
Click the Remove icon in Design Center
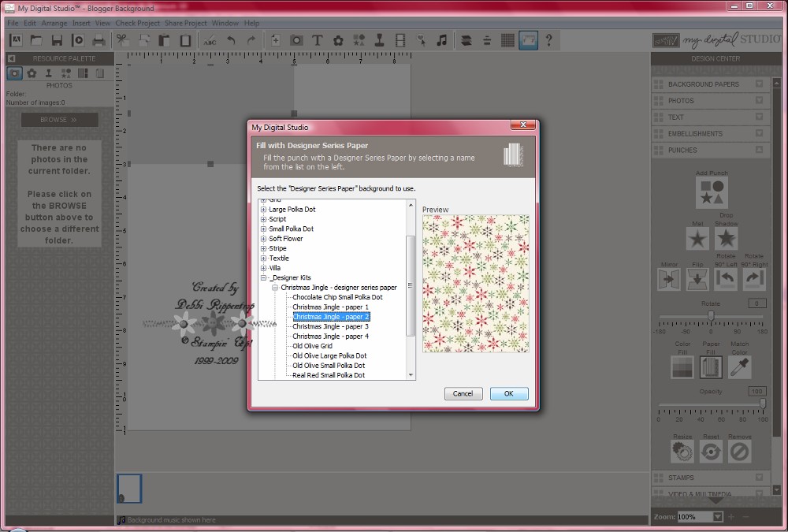(x=740, y=452)
